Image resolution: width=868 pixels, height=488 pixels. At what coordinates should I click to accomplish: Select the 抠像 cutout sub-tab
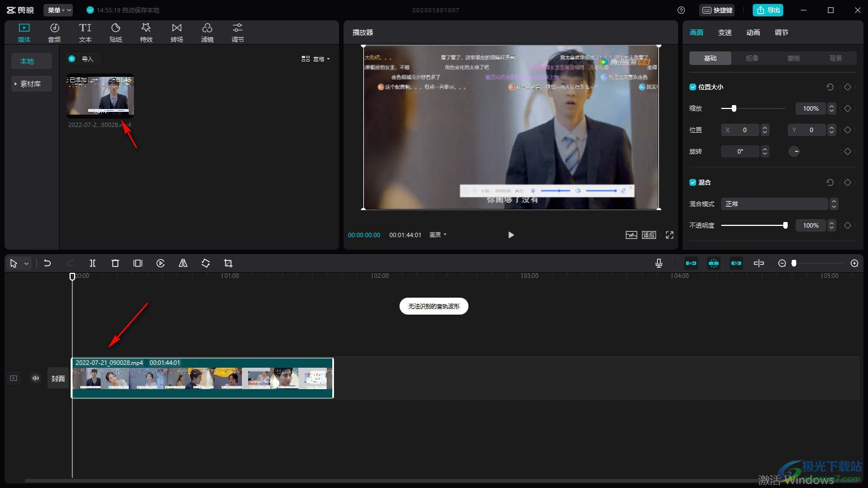click(752, 58)
